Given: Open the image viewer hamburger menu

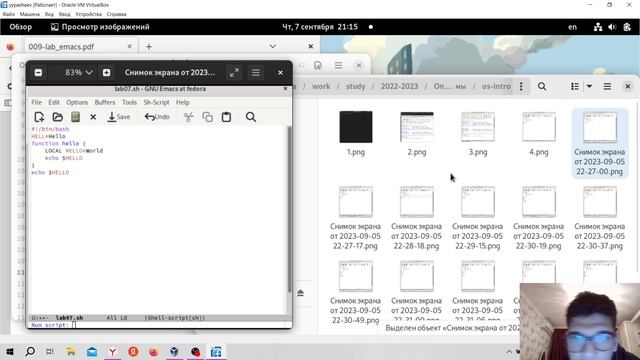Looking at the screenshot, I should pyautogui.click(x=256, y=73).
